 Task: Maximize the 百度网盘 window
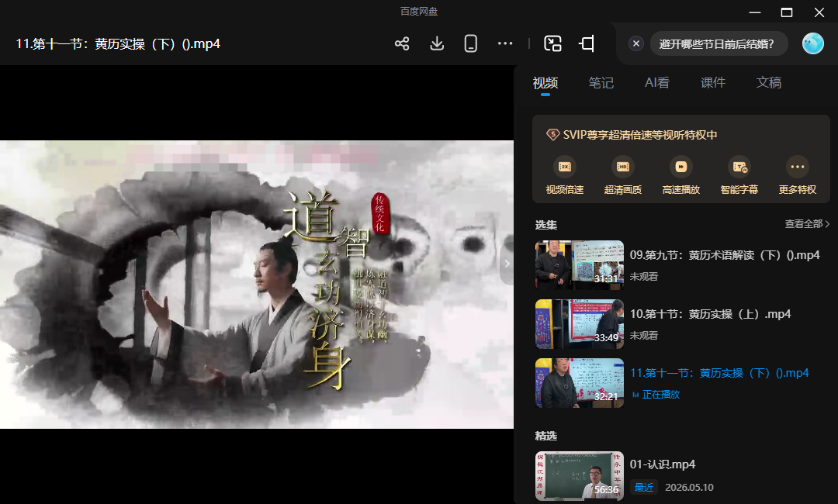(x=787, y=12)
